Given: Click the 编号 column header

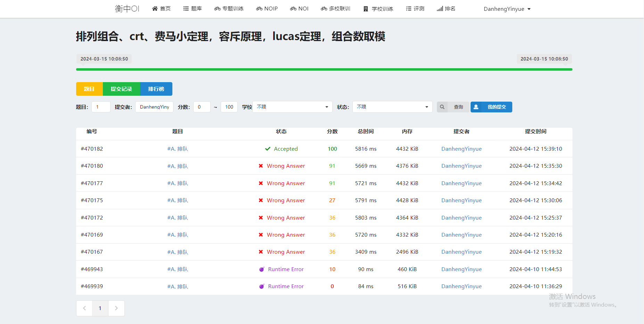Looking at the screenshot, I should click(92, 131).
